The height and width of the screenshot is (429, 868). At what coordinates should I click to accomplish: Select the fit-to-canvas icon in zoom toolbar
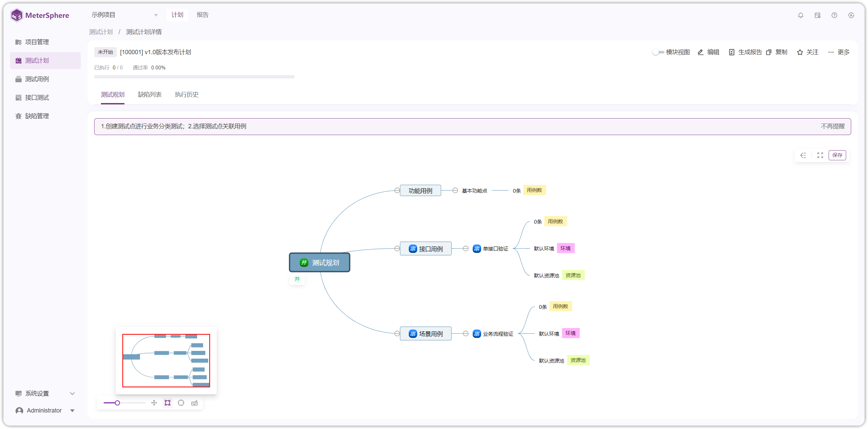tap(168, 403)
